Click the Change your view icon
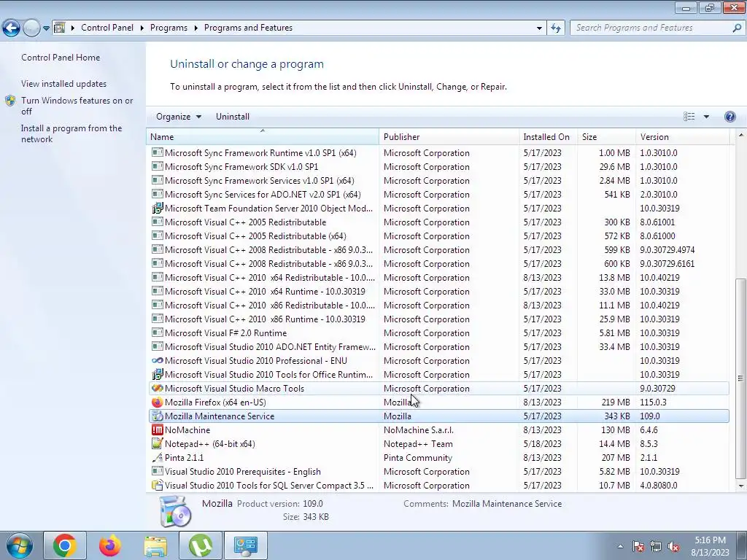The height and width of the screenshot is (560, 747). [x=689, y=117]
